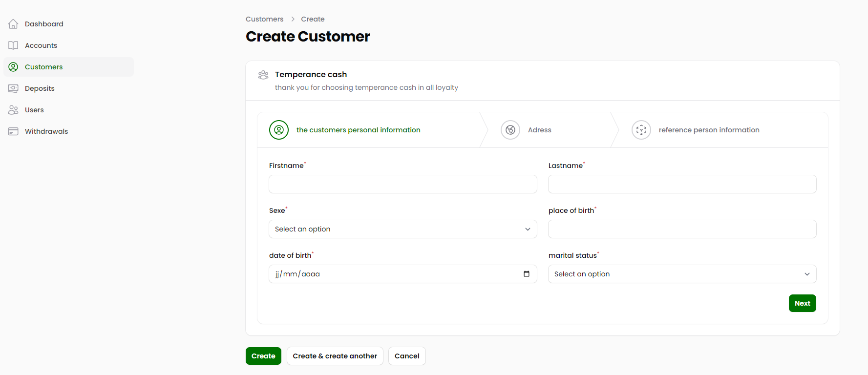Go to the Adress wizard step
The width and height of the screenshot is (868, 375).
coord(539,130)
